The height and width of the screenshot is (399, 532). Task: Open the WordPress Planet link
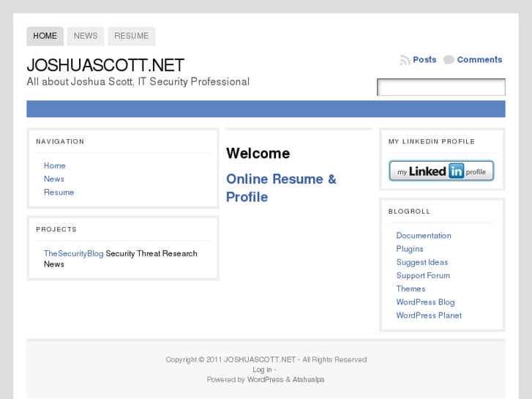pos(429,315)
